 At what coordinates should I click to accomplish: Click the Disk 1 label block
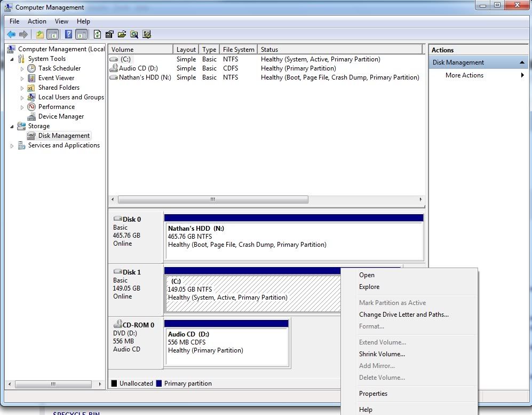pos(136,289)
